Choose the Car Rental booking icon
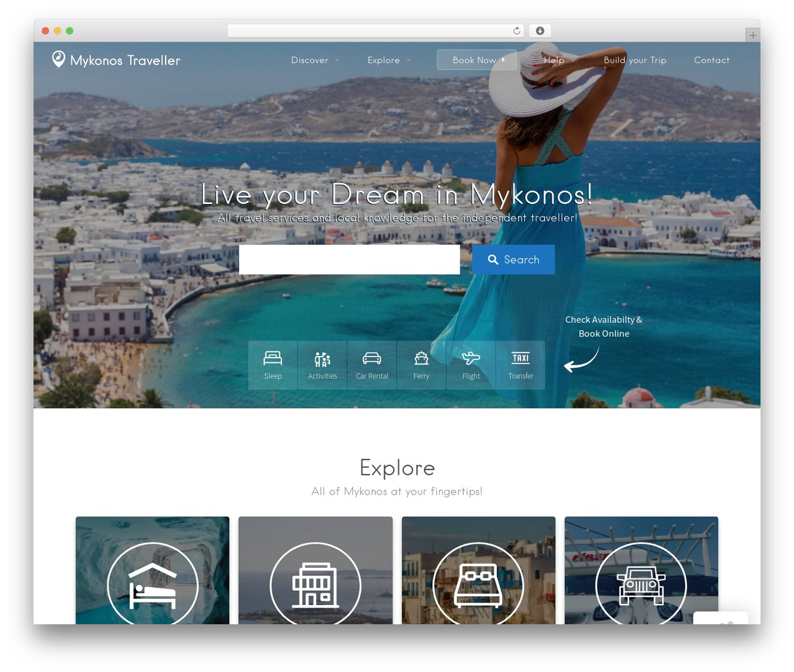 tap(372, 365)
